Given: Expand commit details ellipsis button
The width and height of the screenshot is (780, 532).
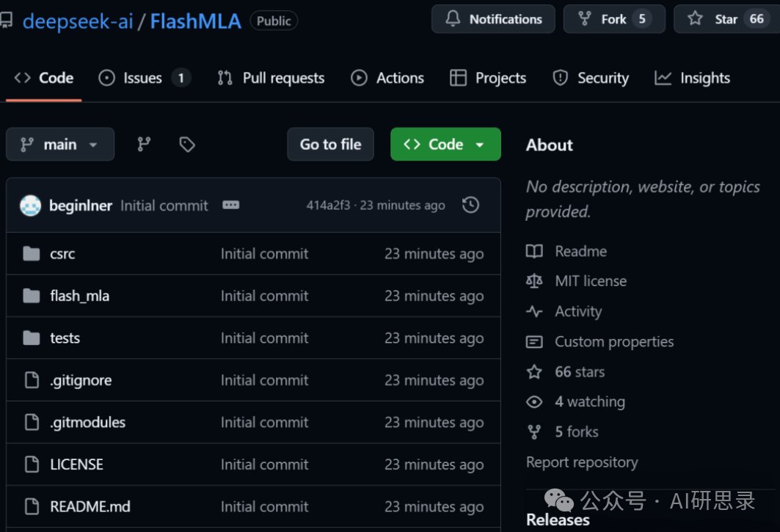Looking at the screenshot, I should tap(231, 205).
